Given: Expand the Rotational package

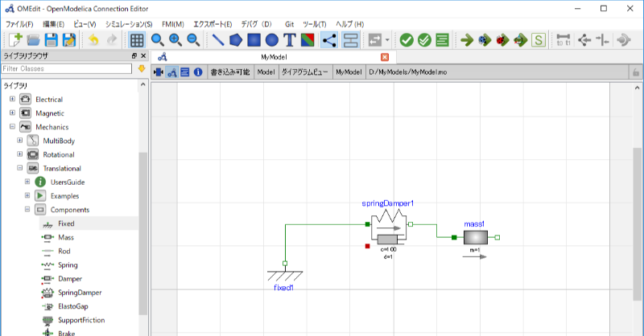Looking at the screenshot, I should pos(19,154).
